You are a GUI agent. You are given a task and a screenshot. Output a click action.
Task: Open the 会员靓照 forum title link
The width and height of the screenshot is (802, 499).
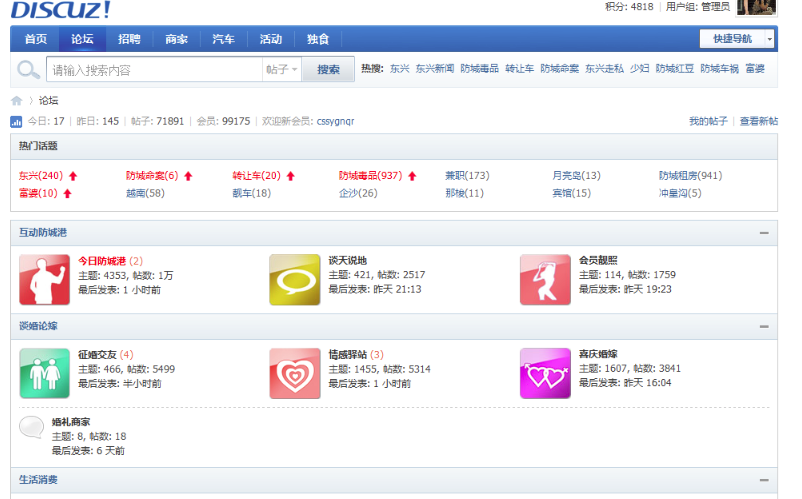(x=598, y=261)
